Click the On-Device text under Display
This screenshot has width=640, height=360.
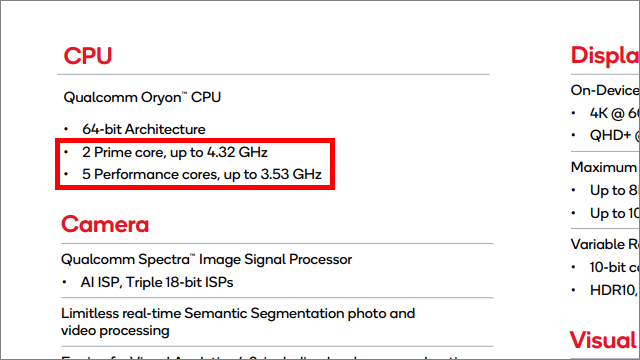click(x=605, y=90)
